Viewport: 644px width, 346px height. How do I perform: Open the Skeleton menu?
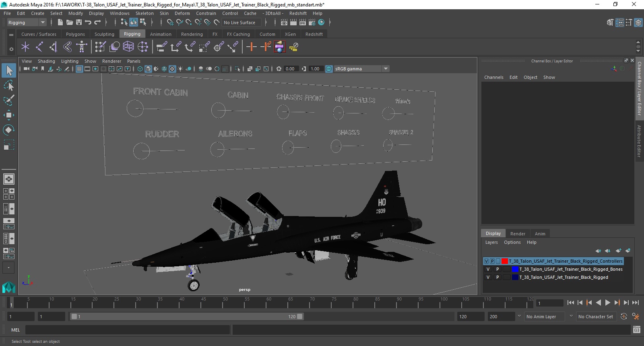click(144, 13)
